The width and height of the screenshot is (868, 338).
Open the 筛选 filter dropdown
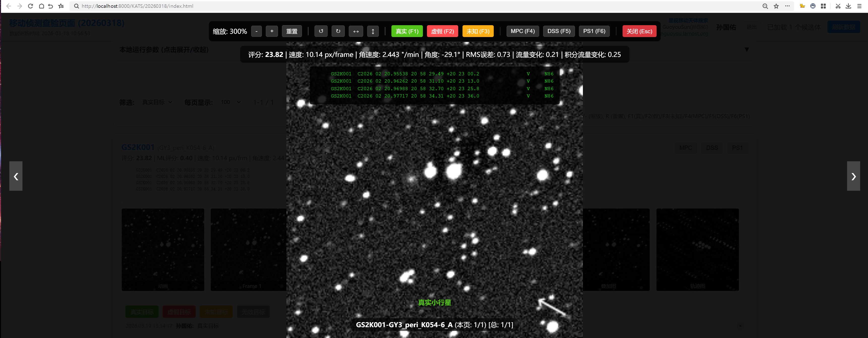[157, 102]
